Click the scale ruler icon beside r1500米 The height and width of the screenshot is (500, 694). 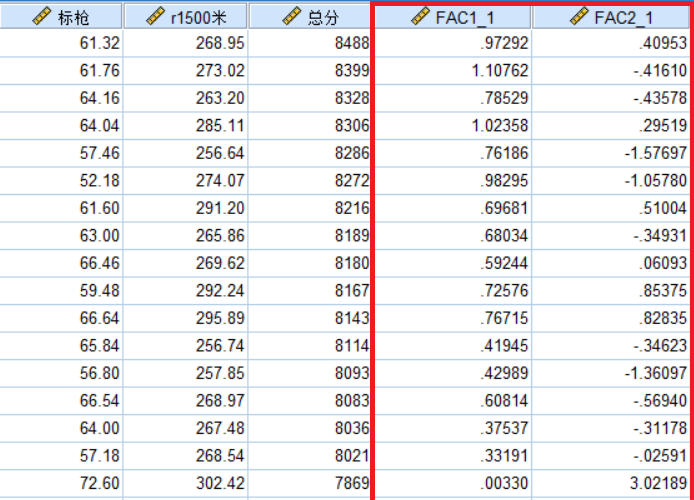tap(155, 17)
